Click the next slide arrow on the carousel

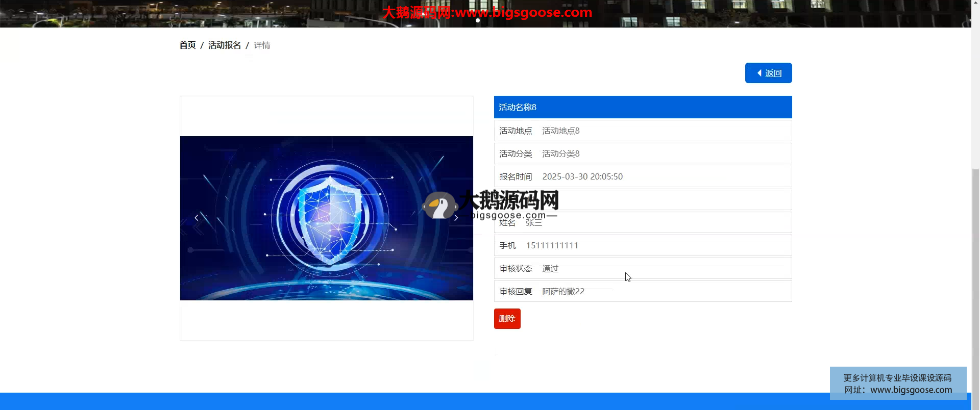456,218
